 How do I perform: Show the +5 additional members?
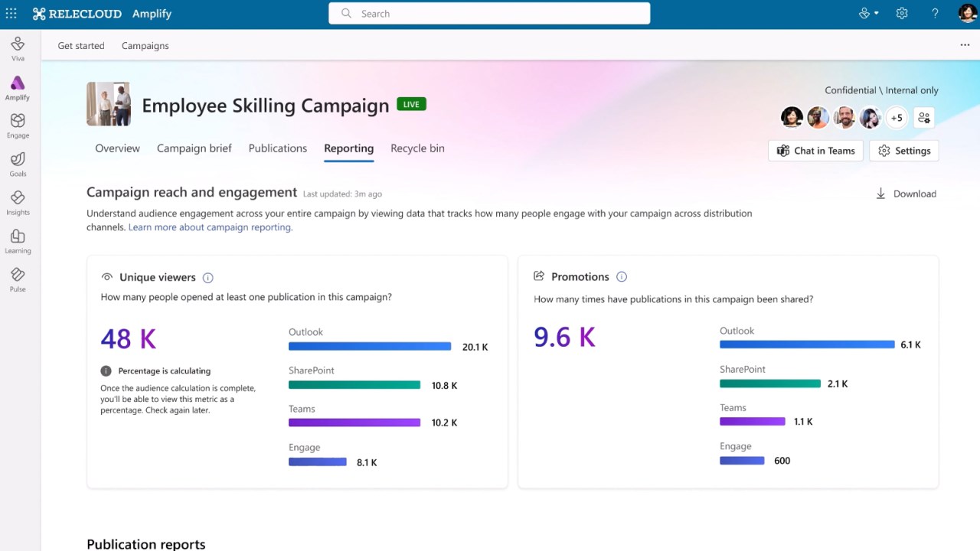(897, 118)
